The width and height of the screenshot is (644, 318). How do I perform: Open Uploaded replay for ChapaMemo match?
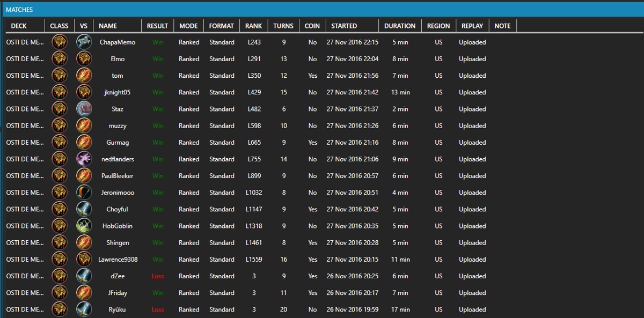472,42
